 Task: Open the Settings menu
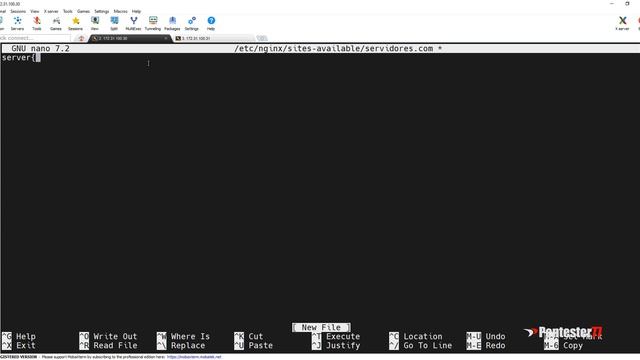tap(102, 11)
